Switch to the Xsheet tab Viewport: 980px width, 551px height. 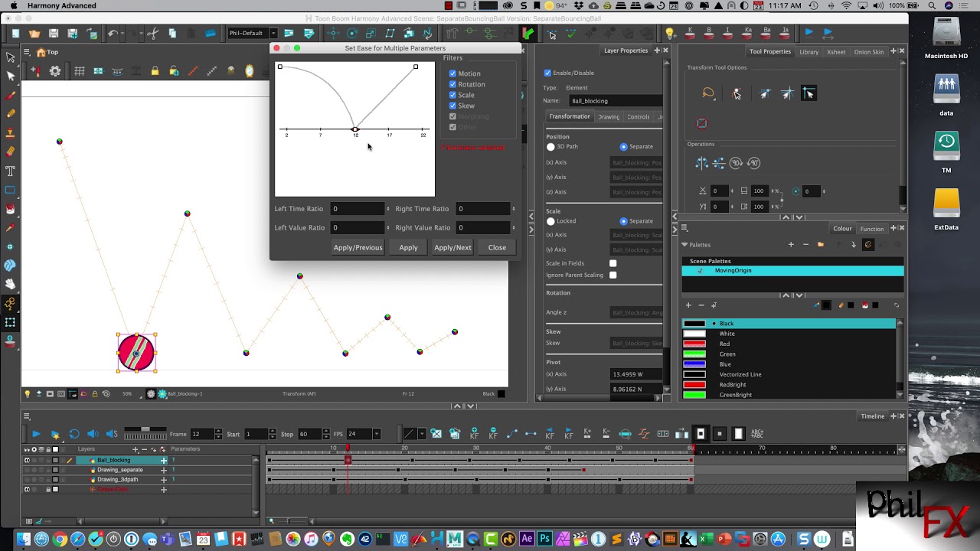(836, 52)
